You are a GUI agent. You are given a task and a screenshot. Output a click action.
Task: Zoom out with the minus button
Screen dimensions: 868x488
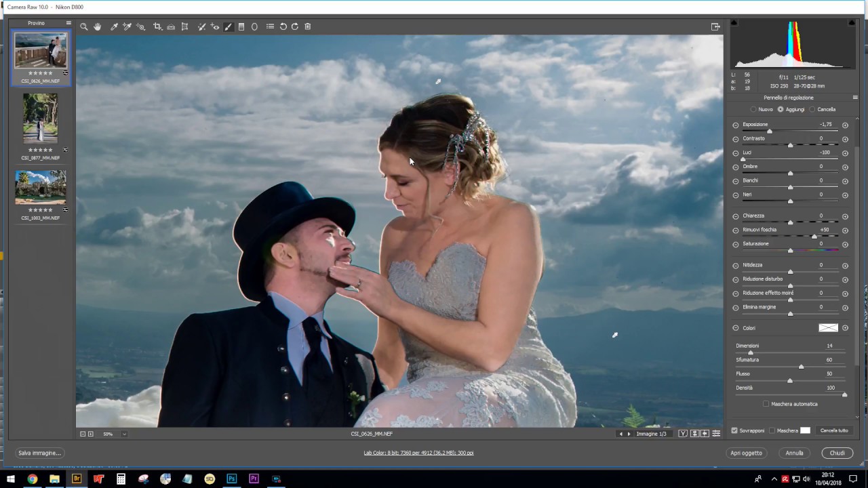coord(83,434)
